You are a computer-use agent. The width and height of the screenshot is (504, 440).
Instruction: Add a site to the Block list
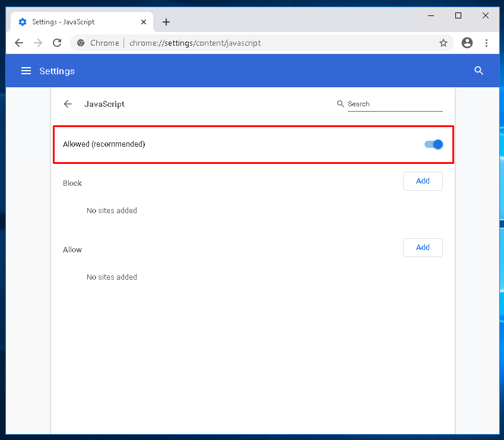423,181
